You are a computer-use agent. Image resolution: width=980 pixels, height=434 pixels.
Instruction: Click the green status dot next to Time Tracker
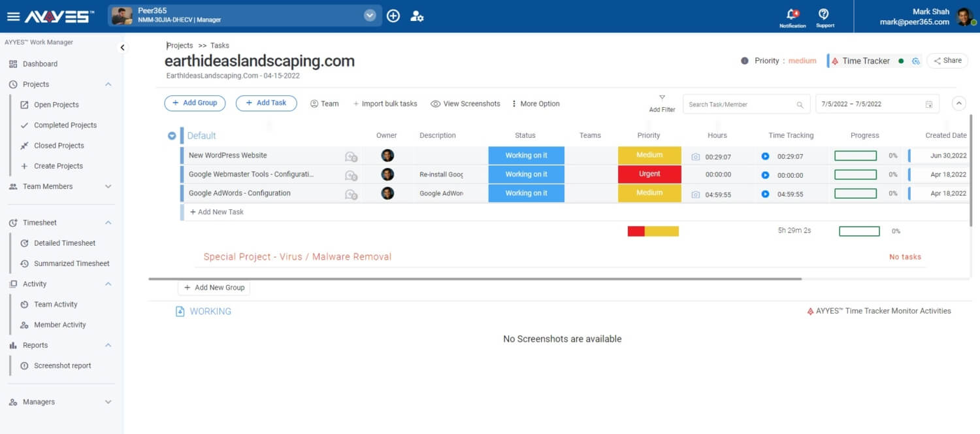902,60
